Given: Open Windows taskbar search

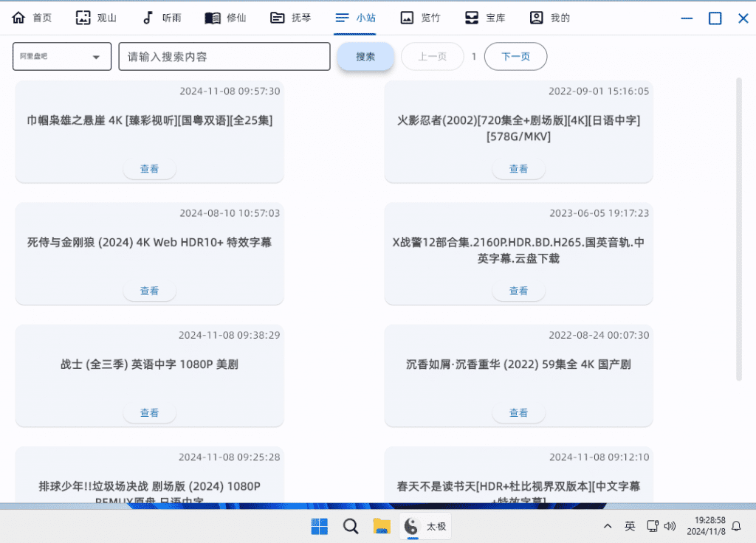Looking at the screenshot, I should (x=351, y=526).
